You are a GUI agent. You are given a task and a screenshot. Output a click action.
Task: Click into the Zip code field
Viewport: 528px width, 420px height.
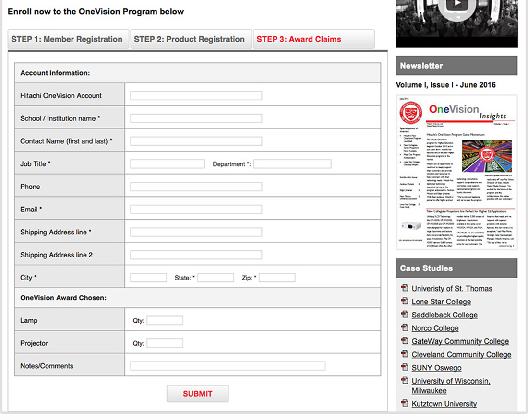pos(277,278)
